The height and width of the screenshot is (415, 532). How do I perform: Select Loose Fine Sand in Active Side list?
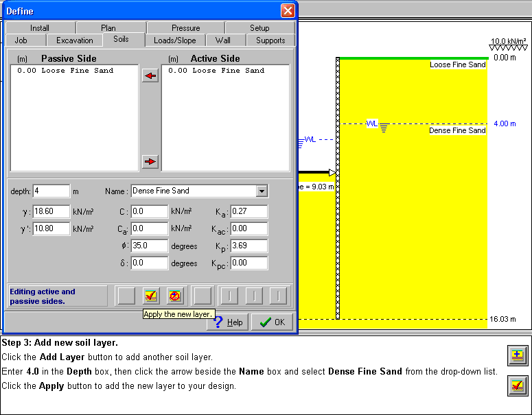[x=216, y=71]
